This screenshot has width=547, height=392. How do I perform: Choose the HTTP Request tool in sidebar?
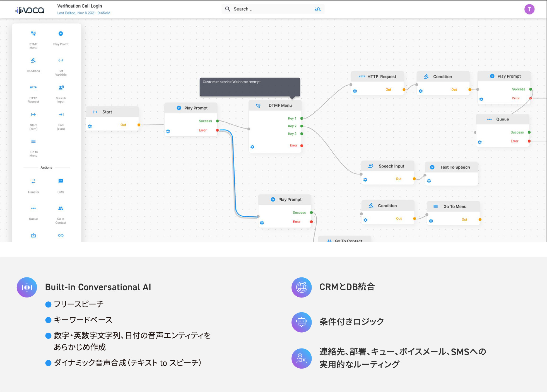point(33,94)
